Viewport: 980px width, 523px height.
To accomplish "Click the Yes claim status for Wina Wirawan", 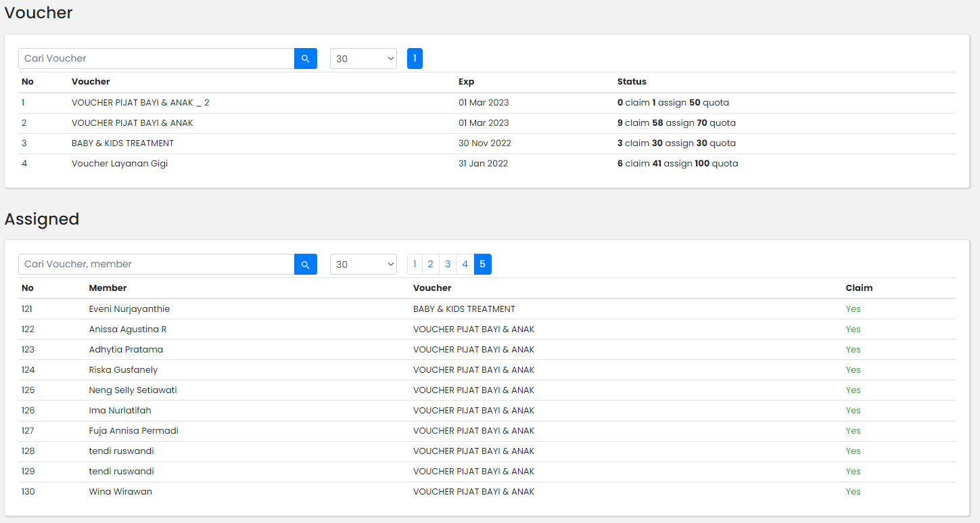I will (853, 492).
